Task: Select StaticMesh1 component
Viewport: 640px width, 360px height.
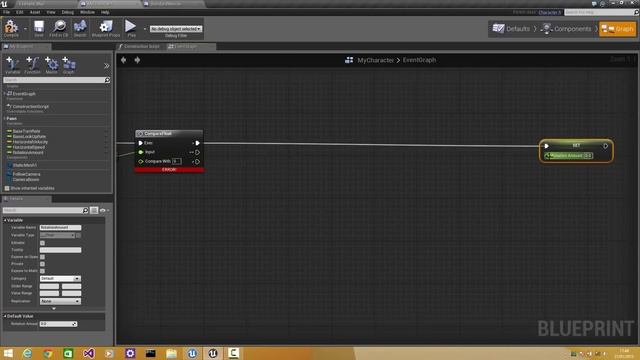Action: (24, 165)
